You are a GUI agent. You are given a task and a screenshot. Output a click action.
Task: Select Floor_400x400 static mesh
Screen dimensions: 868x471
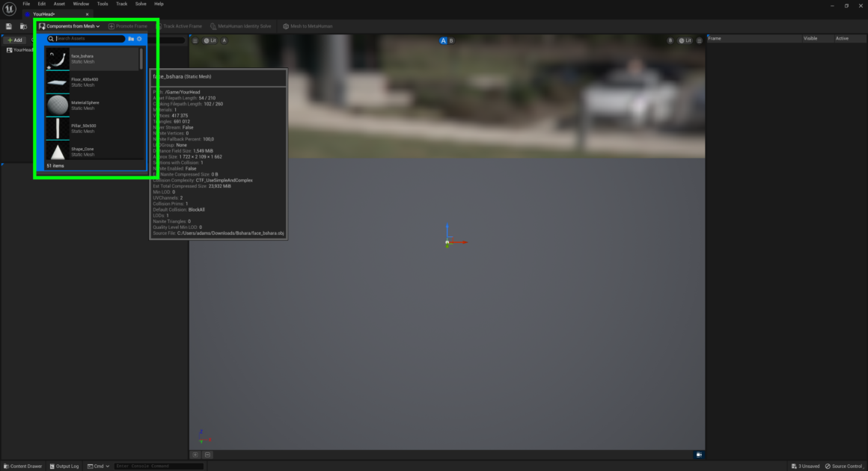coord(92,82)
